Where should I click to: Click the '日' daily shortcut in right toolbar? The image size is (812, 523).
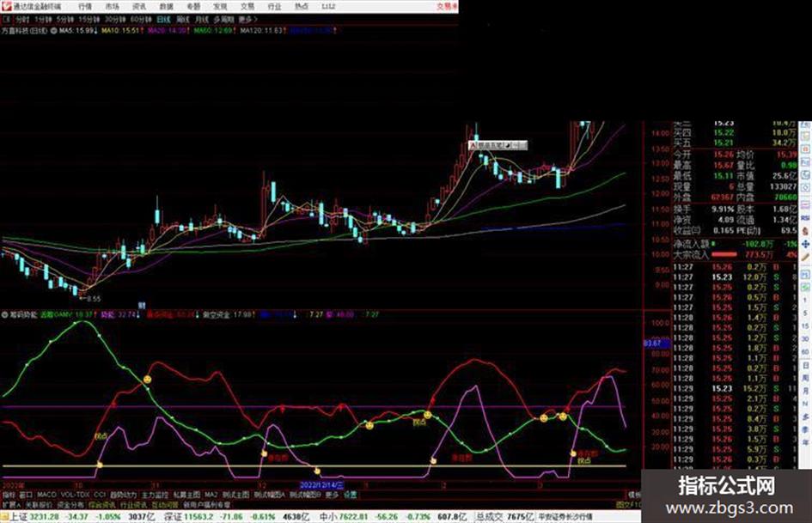[x=805, y=365]
